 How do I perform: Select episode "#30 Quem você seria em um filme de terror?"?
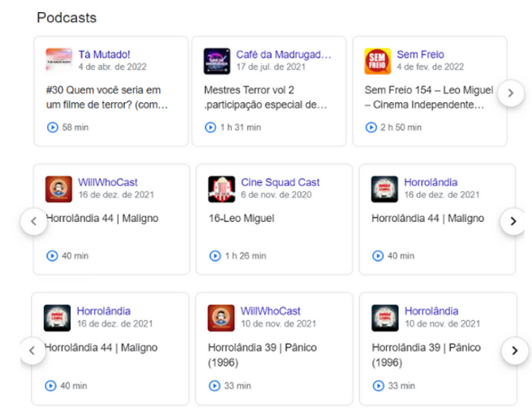point(107,97)
